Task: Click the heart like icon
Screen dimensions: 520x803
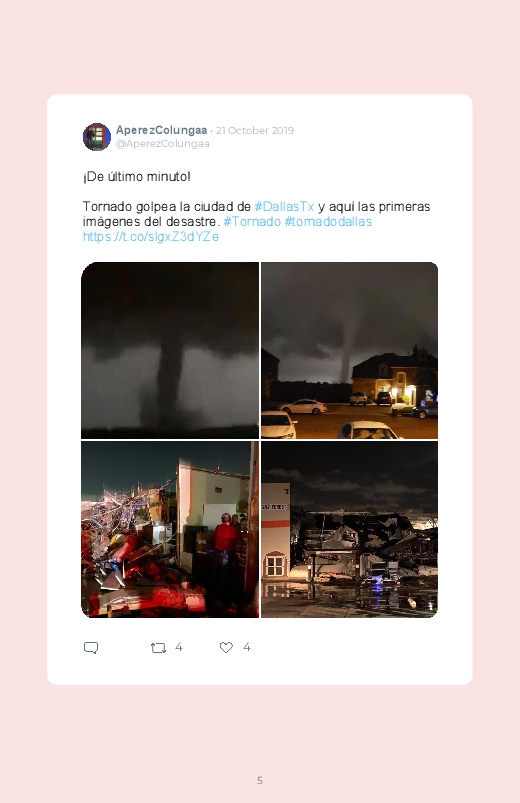Action: [226, 647]
